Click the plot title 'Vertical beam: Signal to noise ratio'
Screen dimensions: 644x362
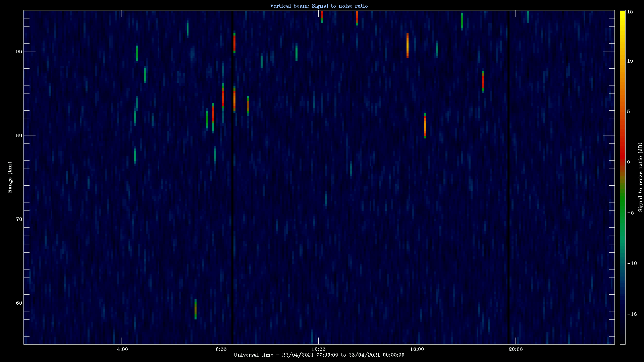click(319, 6)
